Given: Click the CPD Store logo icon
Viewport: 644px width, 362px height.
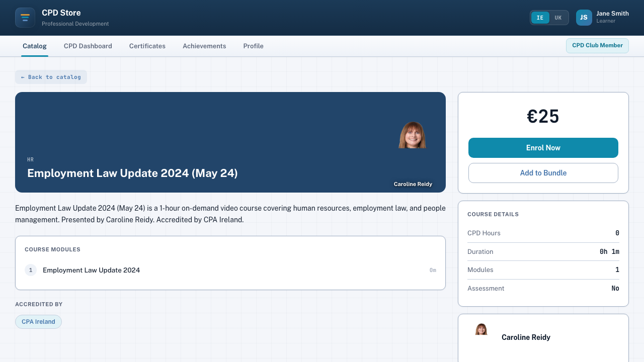Looking at the screenshot, I should (25, 18).
